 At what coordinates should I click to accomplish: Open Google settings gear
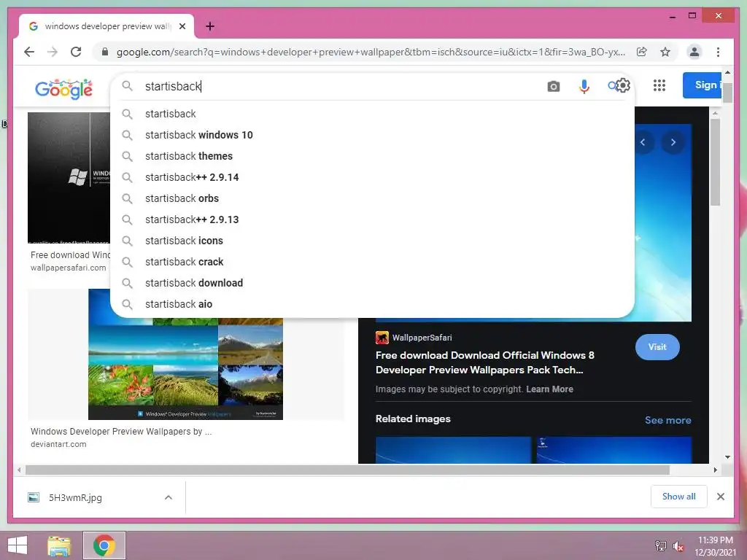623,85
